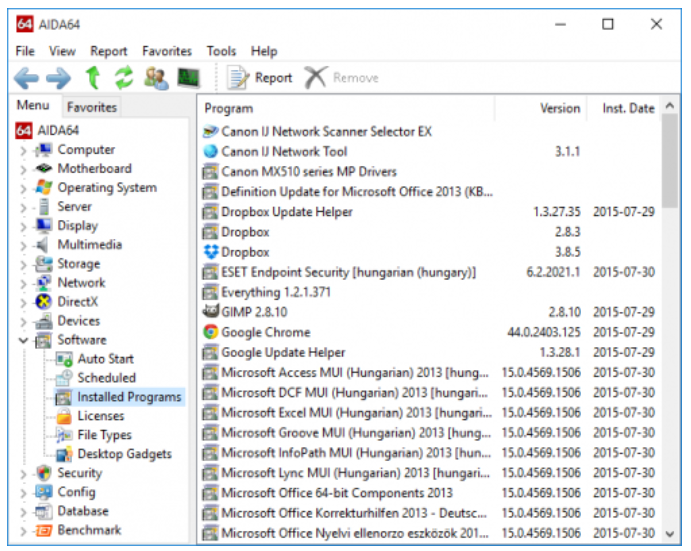The image size is (691, 551).
Task: Click the Report toolbar button
Action: coord(260,78)
